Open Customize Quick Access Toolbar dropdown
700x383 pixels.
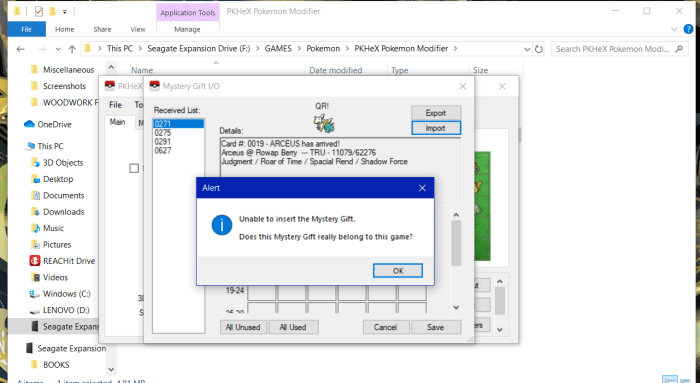click(65, 12)
